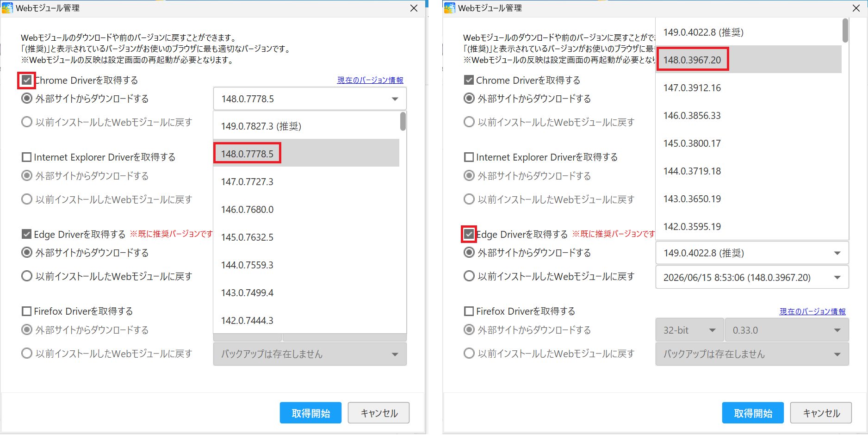Choose 143.0.7499.4 from Chrome list
Image resolution: width=868 pixels, height=435 pixels.
click(x=306, y=292)
